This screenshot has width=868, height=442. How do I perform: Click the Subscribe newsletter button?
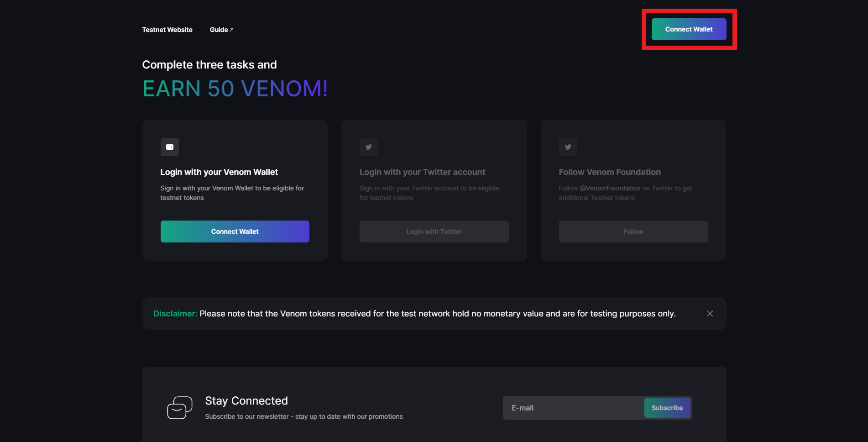667,408
